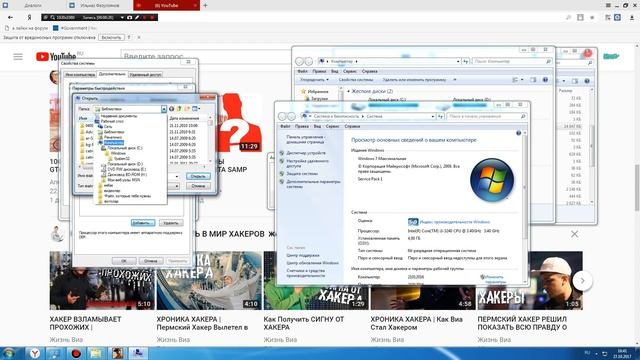This screenshot has height=360, width=640.
Task: Open Bandicam recording dropdown arrow
Action: (x=122, y=18)
